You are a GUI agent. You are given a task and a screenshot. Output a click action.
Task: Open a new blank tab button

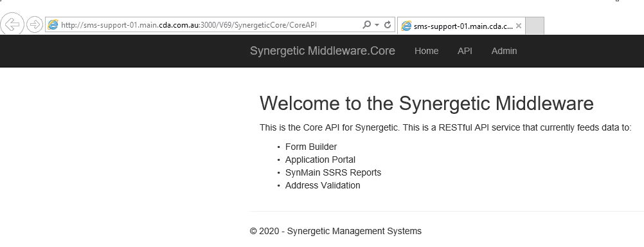click(535, 26)
